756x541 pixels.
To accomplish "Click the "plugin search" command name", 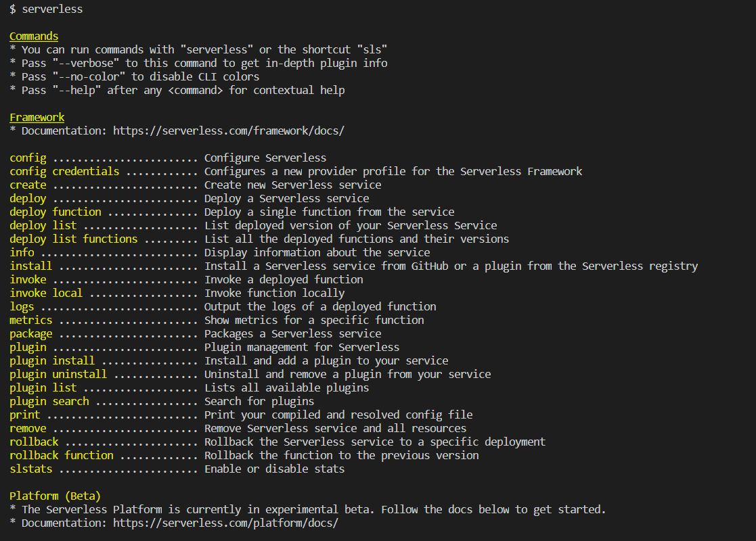I will 49,400.
